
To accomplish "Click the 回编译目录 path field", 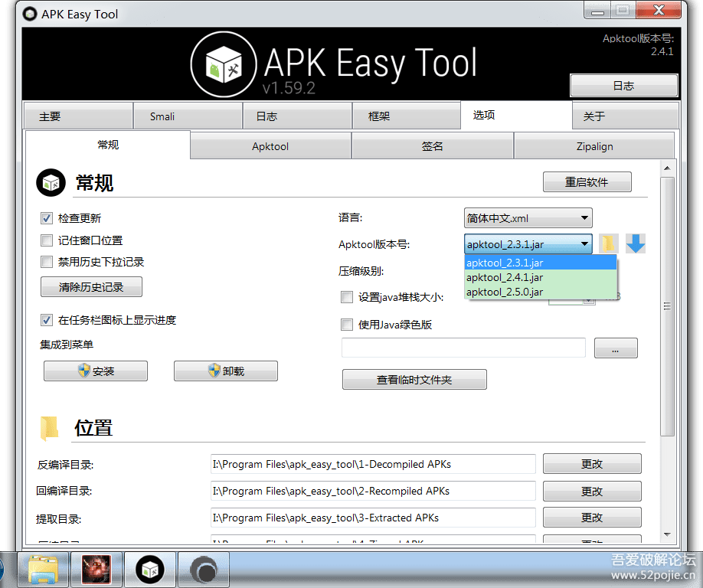I will pyautogui.click(x=373, y=491).
